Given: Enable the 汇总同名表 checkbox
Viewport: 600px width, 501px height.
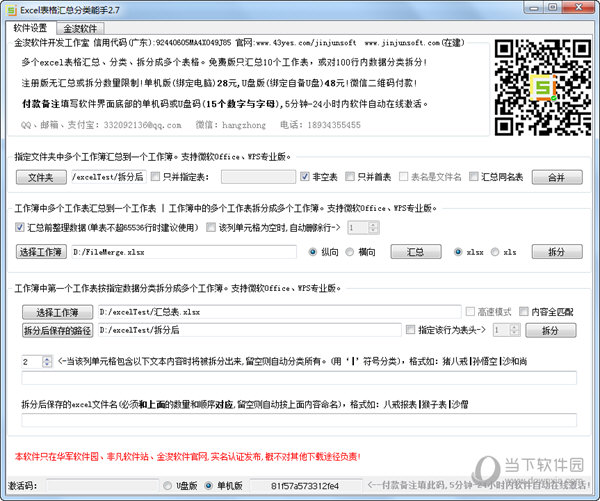Looking at the screenshot, I should click(474, 176).
